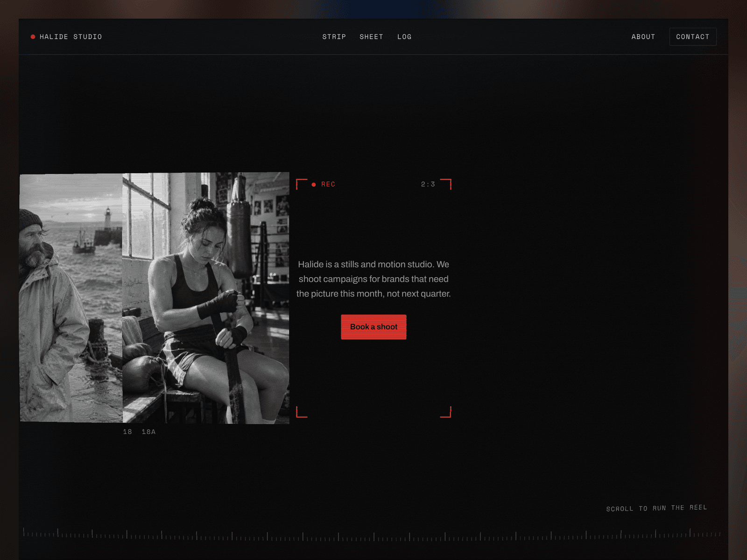Open the Log nav item
The height and width of the screenshot is (560, 747).
[404, 37]
